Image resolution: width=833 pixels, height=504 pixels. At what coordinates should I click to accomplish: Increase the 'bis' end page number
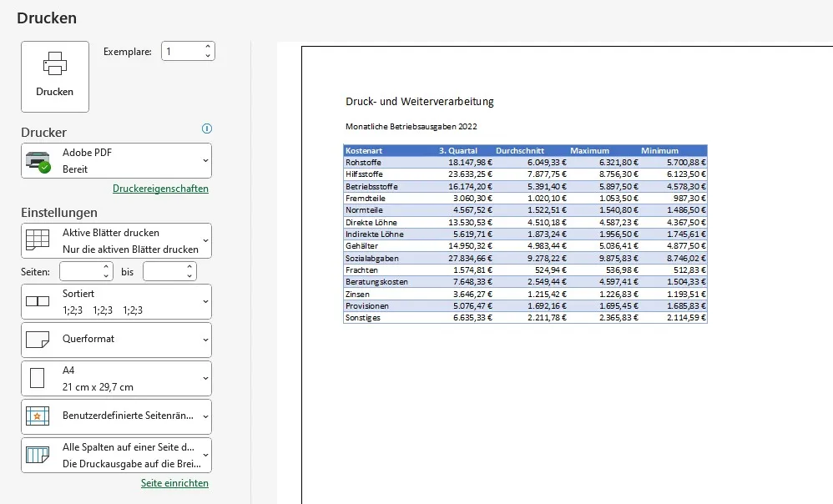pyautogui.click(x=189, y=267)
